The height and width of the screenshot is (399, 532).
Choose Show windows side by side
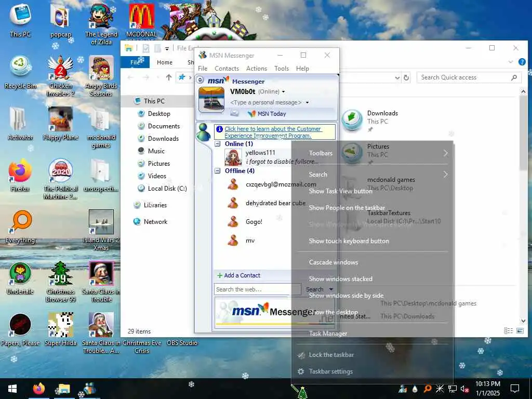(372, 296)
